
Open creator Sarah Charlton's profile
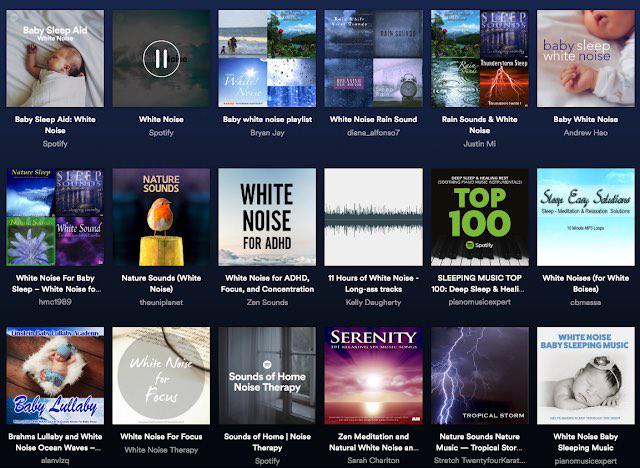(x=373, y=460)
